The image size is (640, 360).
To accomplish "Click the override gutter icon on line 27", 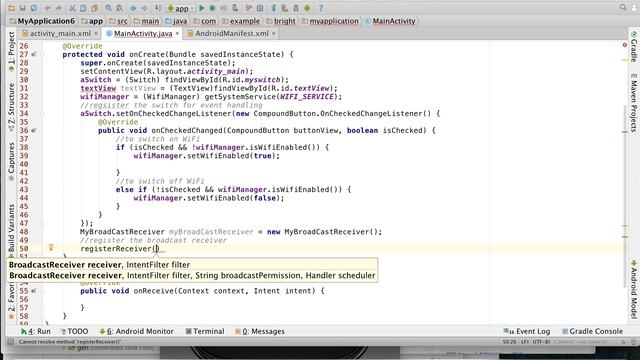I will (34, 54).
